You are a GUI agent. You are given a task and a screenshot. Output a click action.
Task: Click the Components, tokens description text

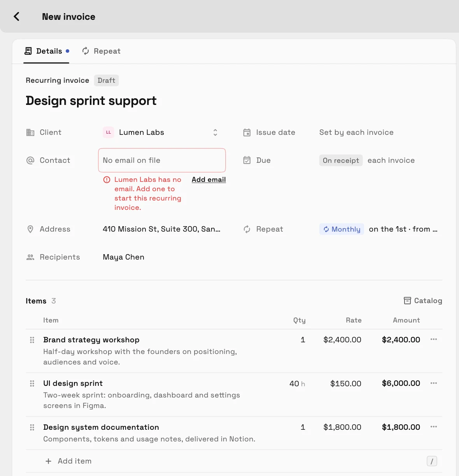click(149, 439)
